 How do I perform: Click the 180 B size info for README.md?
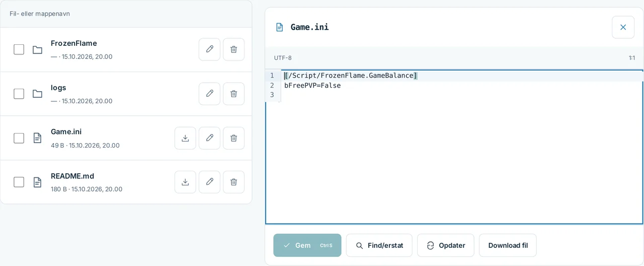coord(59,189)
